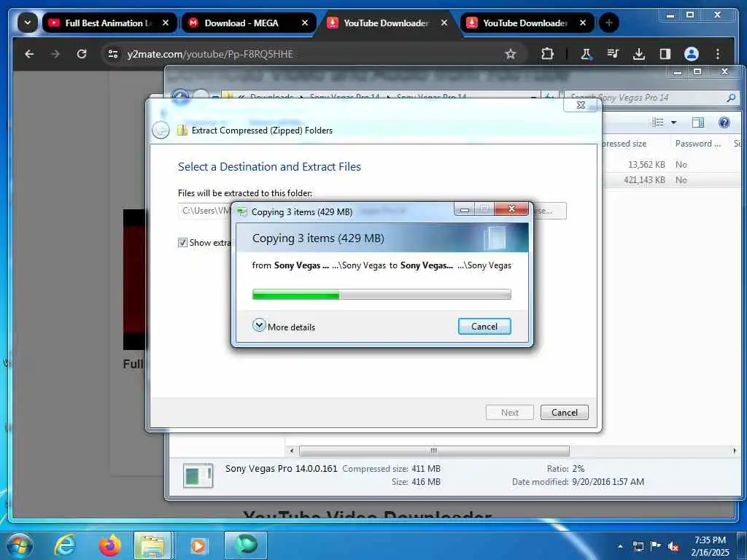Switch to Download - MEGA tab
Screen dimensions: 747x560
pyautogui.click(x=248, y=23)
